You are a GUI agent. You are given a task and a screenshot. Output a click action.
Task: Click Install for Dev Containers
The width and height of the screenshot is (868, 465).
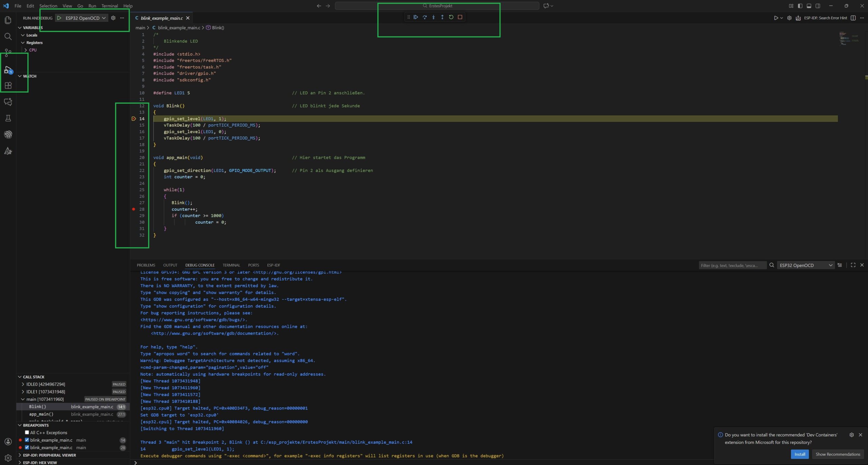coord(800,454)
